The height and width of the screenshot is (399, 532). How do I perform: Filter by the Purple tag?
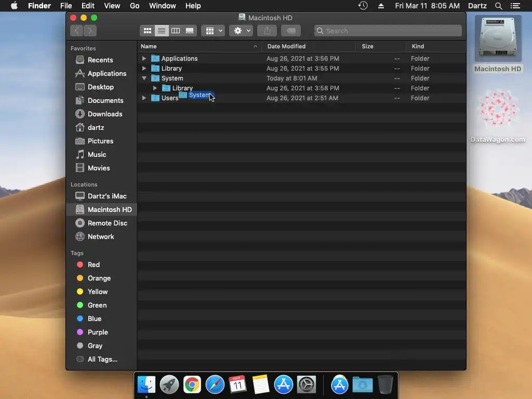coord(101,332)
